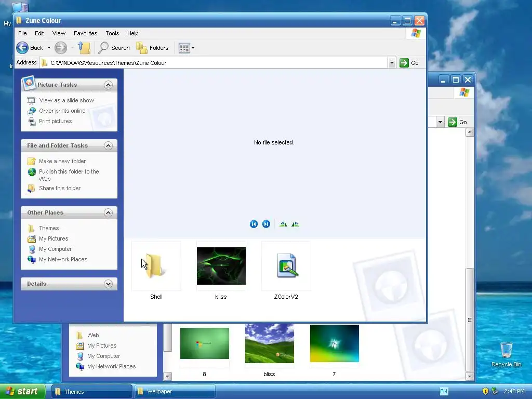Open the Search pane

114,48
